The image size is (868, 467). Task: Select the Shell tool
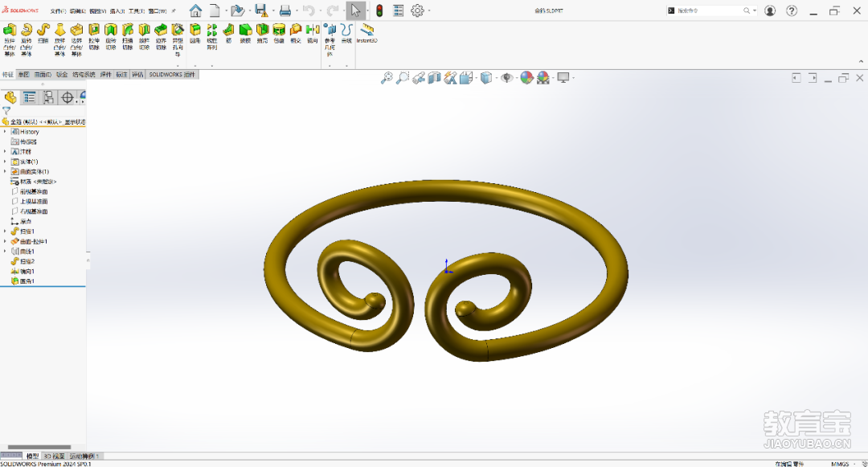coord(262,33)
